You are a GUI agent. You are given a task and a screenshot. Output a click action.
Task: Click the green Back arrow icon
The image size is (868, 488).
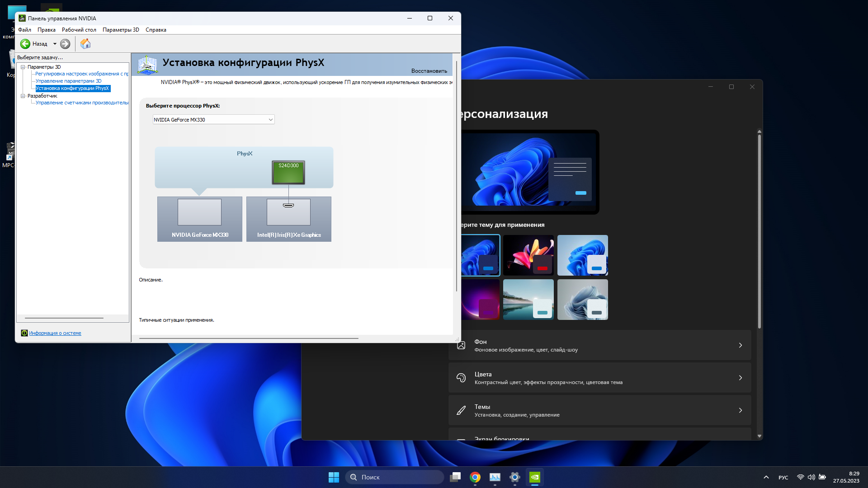coord(25,44)
